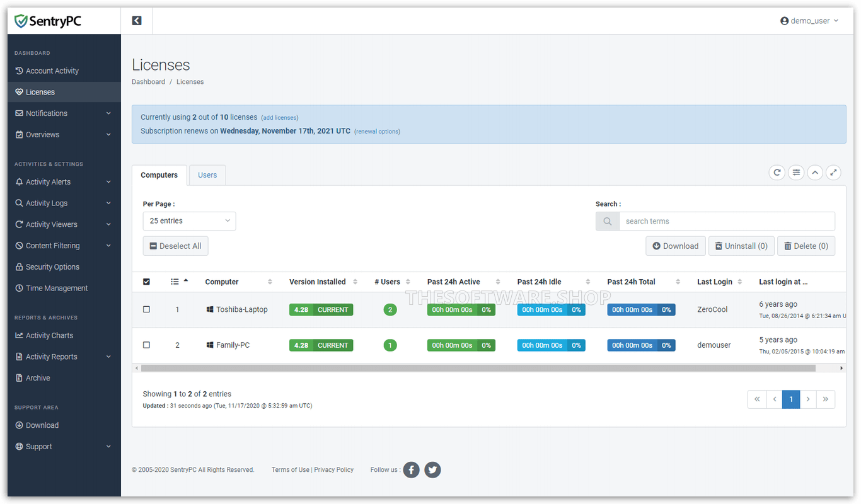The width and height of the screenshot is (861, 504).
Task: Check the Toshiba-Laptop row checkbox
Action: click(147, 309)
